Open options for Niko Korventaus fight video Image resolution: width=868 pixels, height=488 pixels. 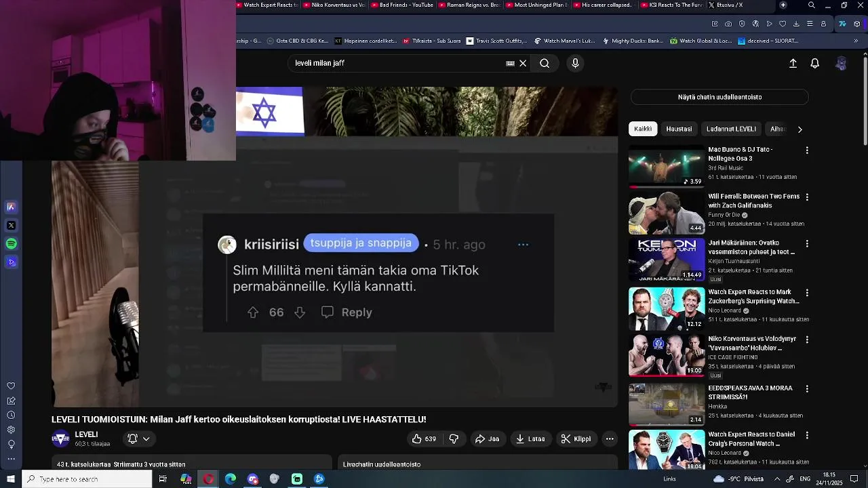click(x=807, y=340)
